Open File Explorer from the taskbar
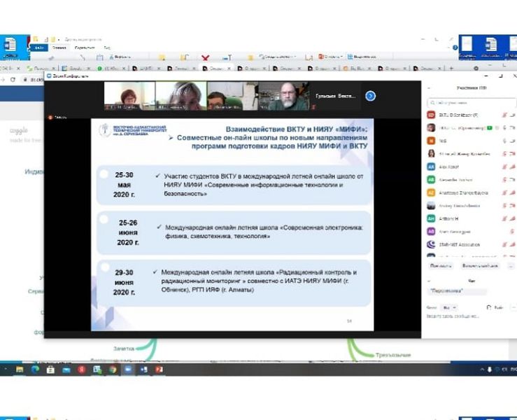517x420 pixels. point(20,370)
